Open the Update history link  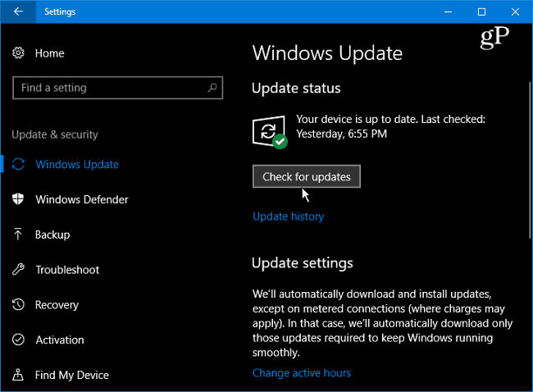(289, 217)
